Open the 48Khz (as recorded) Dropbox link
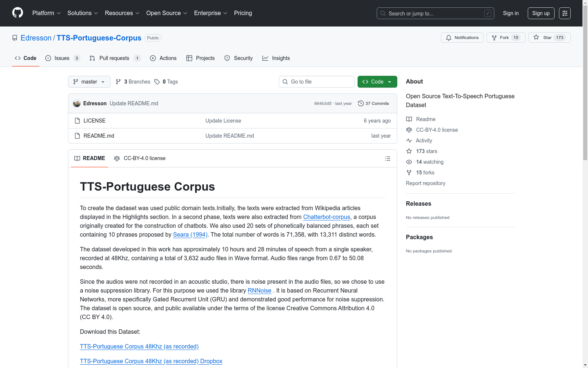This screenshot has height=368, width=588. 151,361
